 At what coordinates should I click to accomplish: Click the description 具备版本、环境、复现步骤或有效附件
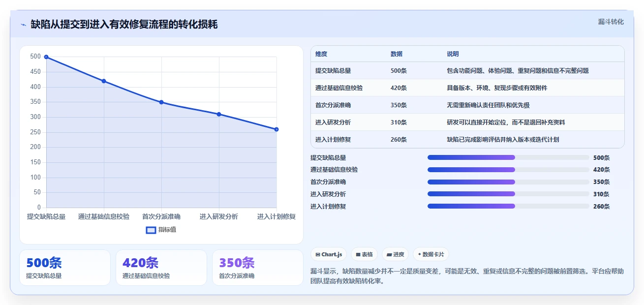pyautogui.click(x=497, y=88)
